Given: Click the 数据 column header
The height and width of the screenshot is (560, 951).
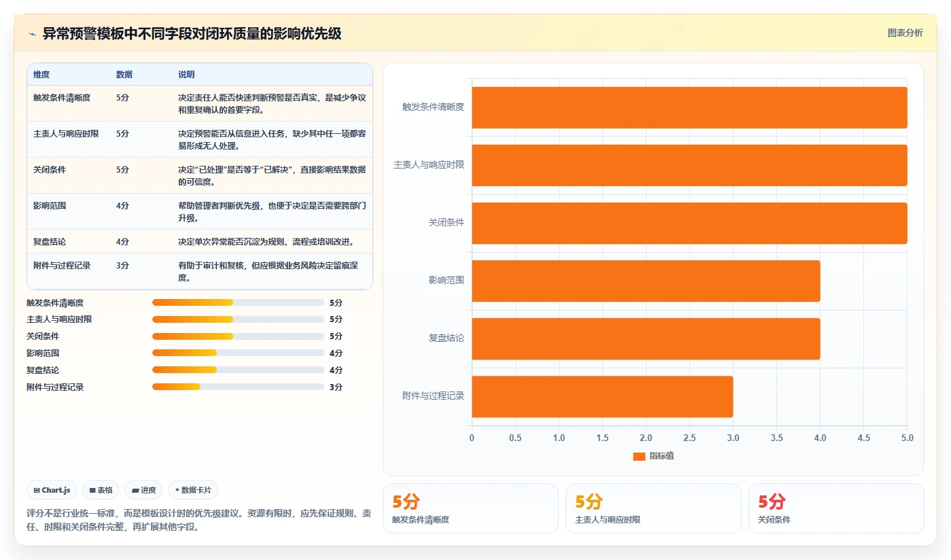Looking at the screenshot, I should tap(124, 75).
